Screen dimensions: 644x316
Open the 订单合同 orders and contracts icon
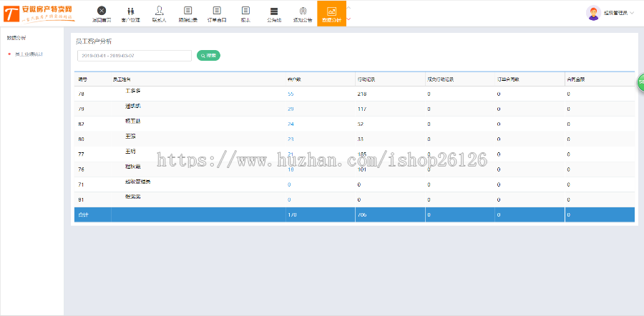pyautogui.click(x=217, y=11)
